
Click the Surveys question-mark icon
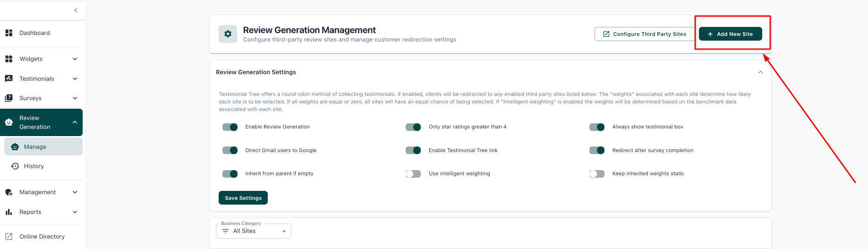click(x=9, y=98)
